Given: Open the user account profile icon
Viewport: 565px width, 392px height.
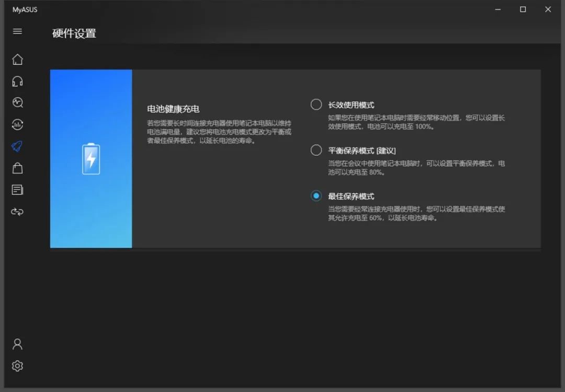Looking at the screenshot, I should click(17, 343).
